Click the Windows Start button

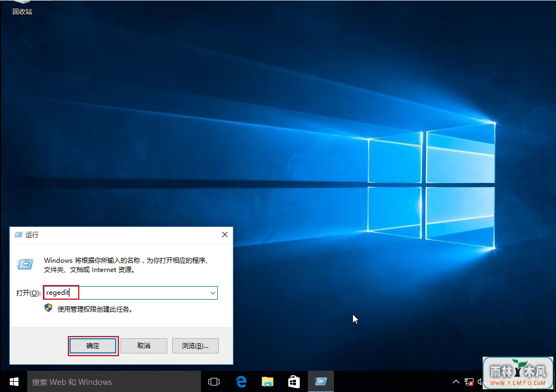tap(14, 382)
